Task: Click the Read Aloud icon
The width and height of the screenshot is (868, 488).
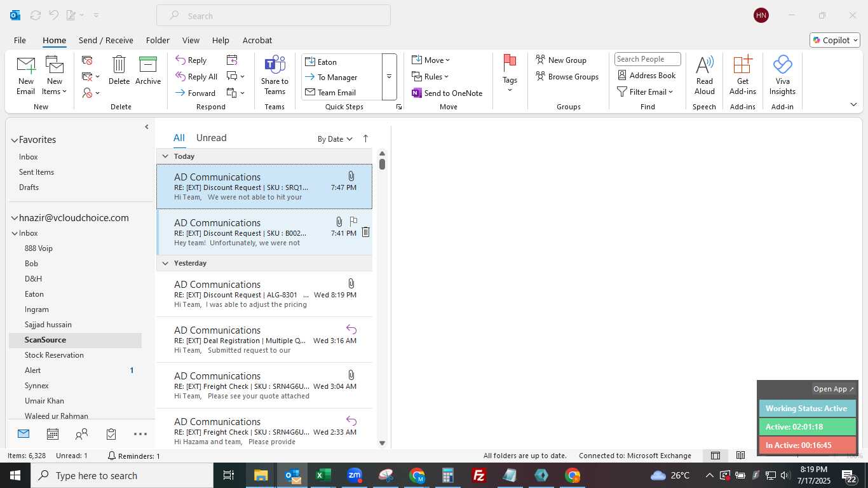Action: (705, 75)
